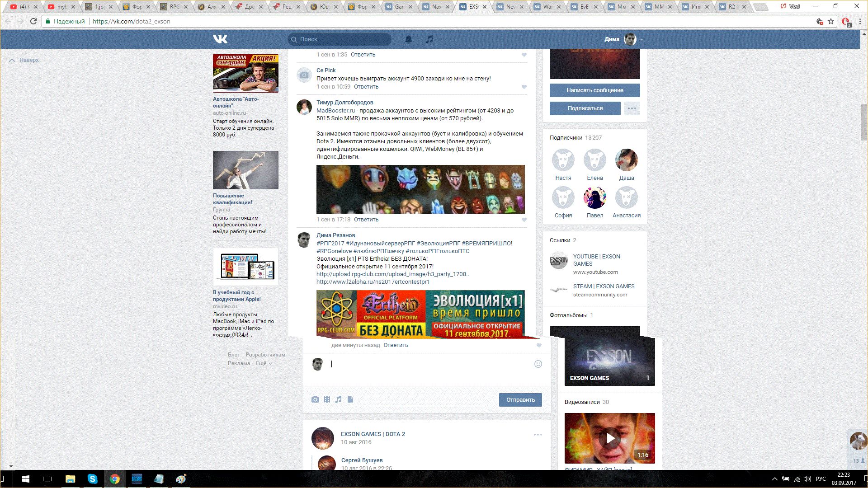The width and height of the screenshot is (868, 488).
Task: Switch to the RPC browser tab
Action: click(x=175, y=7)
